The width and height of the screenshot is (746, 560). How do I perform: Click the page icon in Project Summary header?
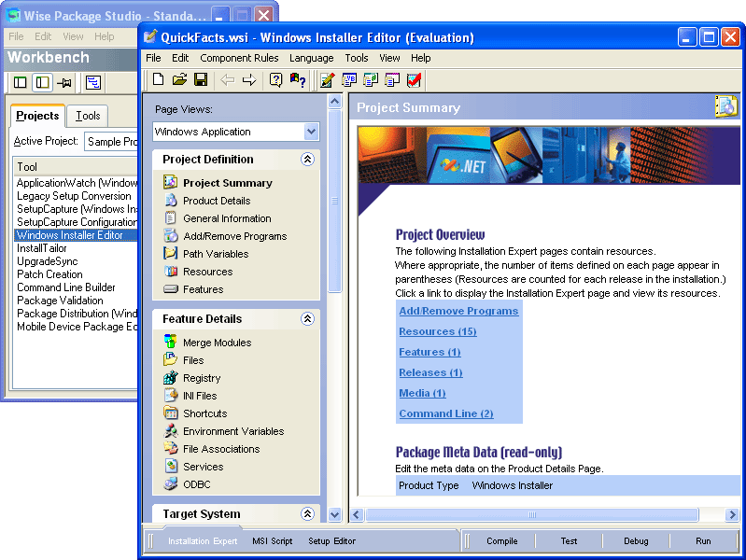pos(726,106)
